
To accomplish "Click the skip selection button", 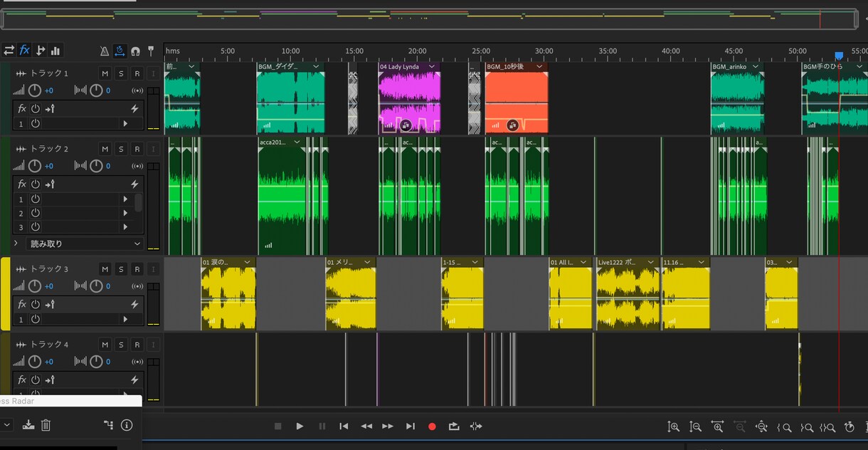I will pyautogui.click(x=476, y=427).
